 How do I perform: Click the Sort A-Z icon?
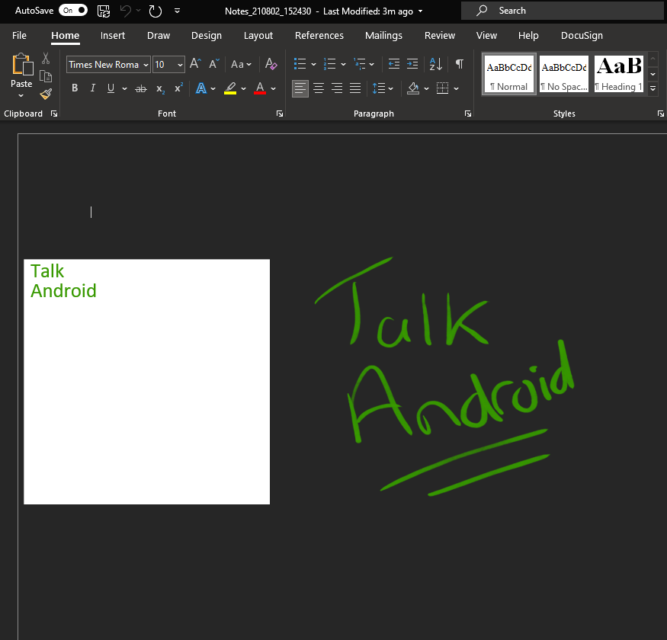[x=436, y=64]
